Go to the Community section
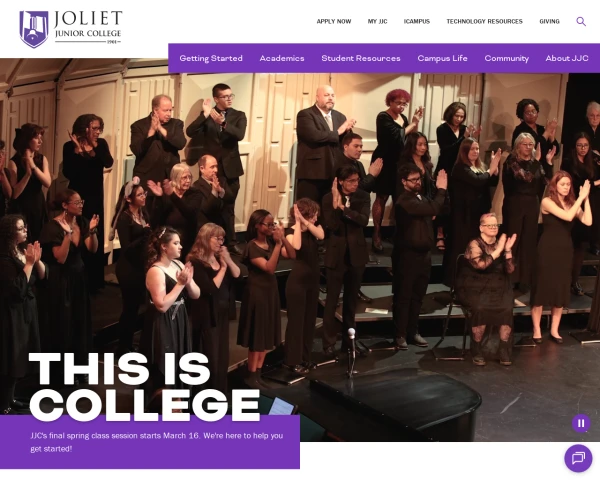Viewport: 600px width, 480px height. (507, 58)
